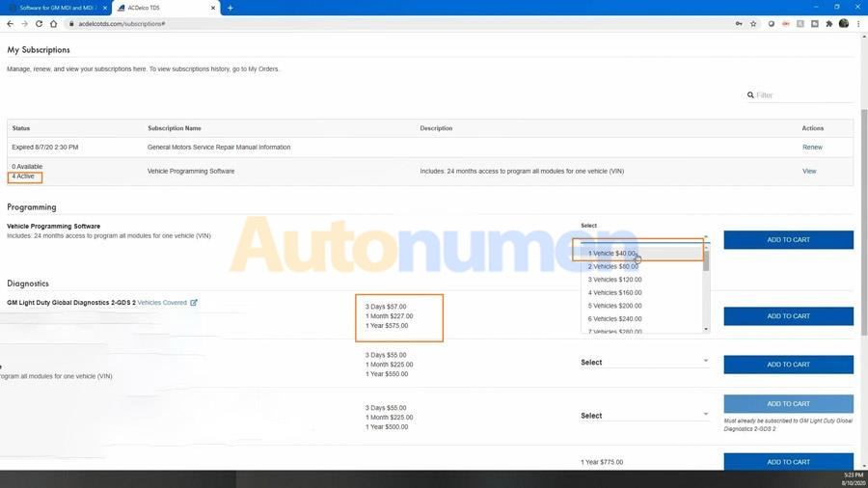Click General Motors Service Repair Manual Information
Screen dimensions: 868x488
pos(219,148)
